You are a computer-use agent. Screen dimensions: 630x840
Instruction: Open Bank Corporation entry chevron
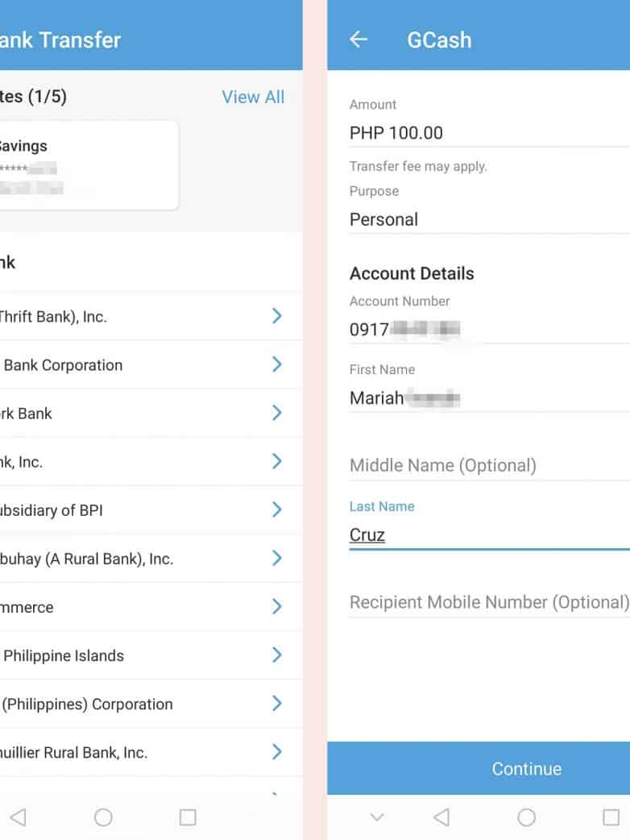point(276,364)
